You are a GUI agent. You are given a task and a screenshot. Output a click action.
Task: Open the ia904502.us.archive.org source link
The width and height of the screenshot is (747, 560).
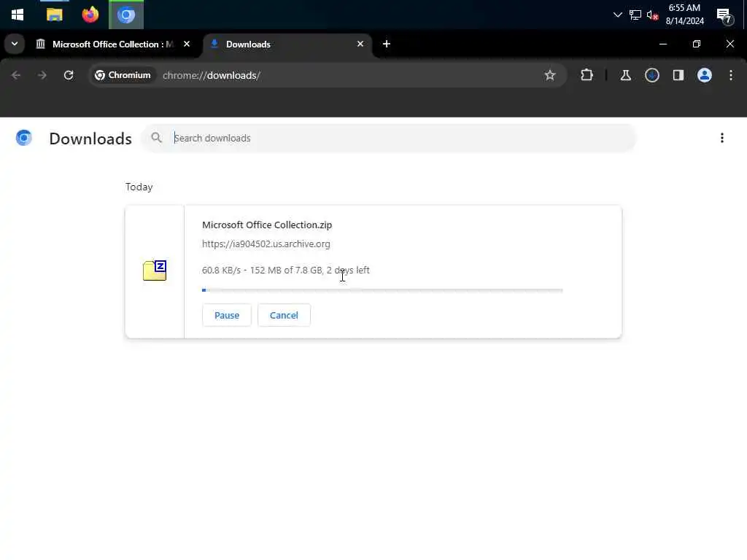(266, 244)
